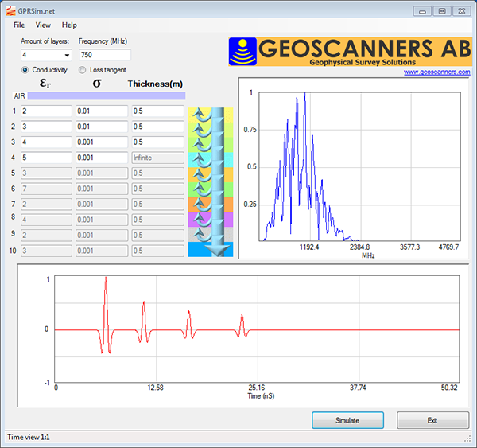This screenshot has height=448, width=477.
Task: Click the window resize grip at status bar
Action: tap(467, 438)
